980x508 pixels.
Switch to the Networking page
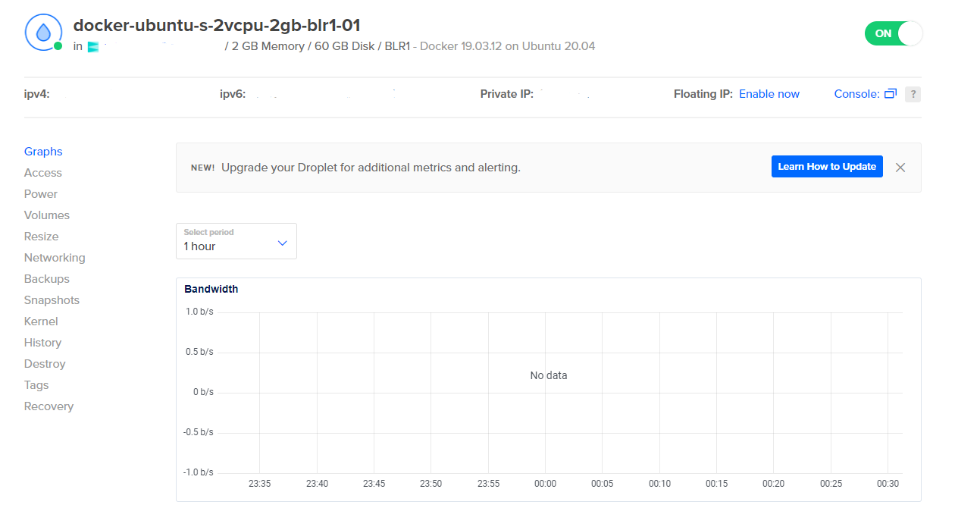tap(55, 258)
